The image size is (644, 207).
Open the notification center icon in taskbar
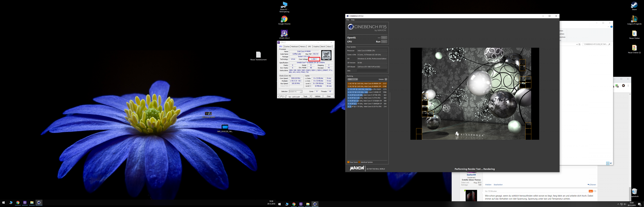(x=639, y=204)
